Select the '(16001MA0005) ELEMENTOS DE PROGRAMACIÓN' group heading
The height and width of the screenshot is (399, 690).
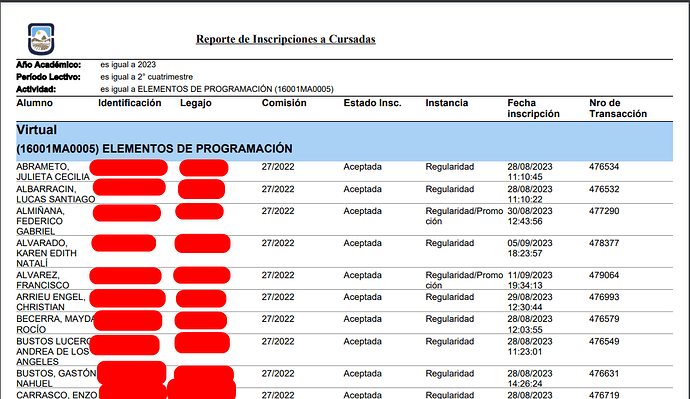[x=154, y=149]
